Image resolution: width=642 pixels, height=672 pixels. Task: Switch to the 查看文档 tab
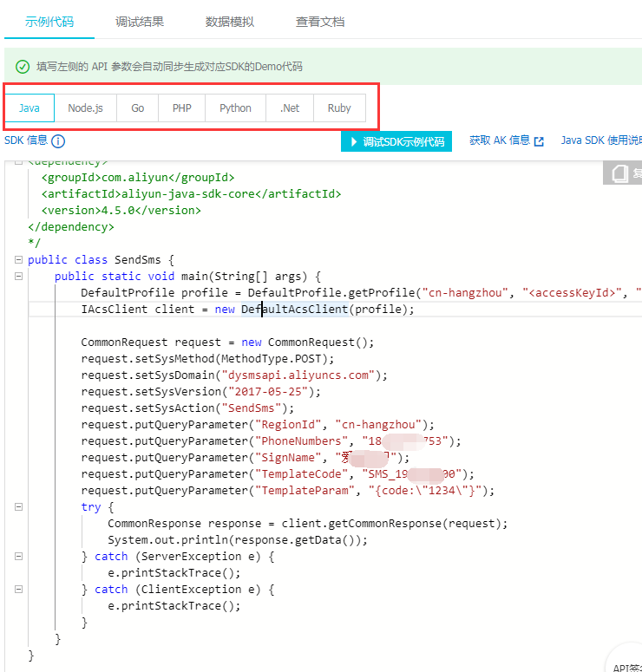(x=320, y=22)
